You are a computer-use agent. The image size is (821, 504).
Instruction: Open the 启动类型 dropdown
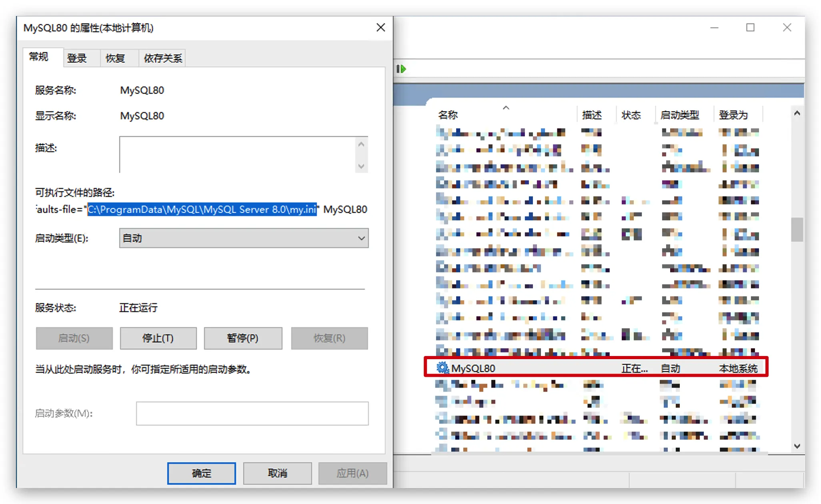click(244, 238)
